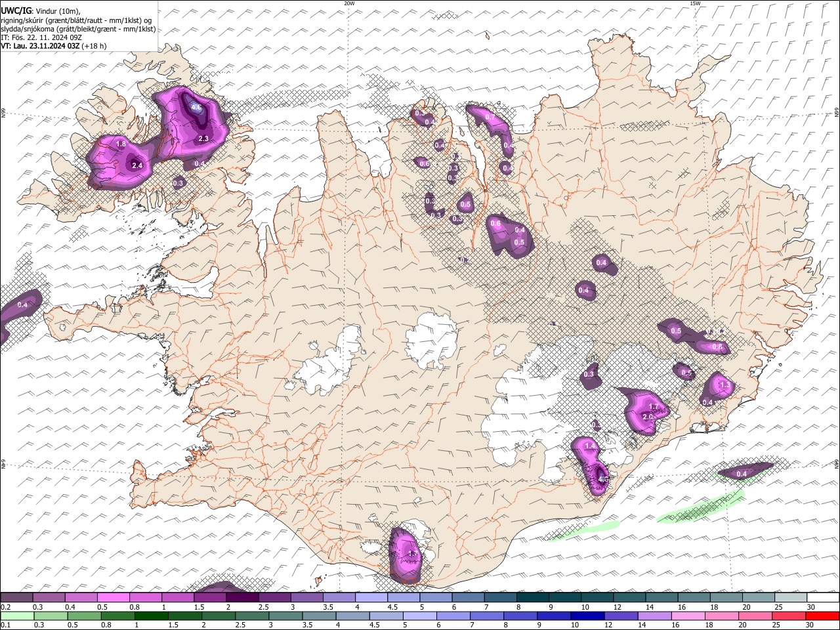Click the 0.8 swatch in green rain scale
This screenshot has width=840, height=630.
click(x=118, y=616)
